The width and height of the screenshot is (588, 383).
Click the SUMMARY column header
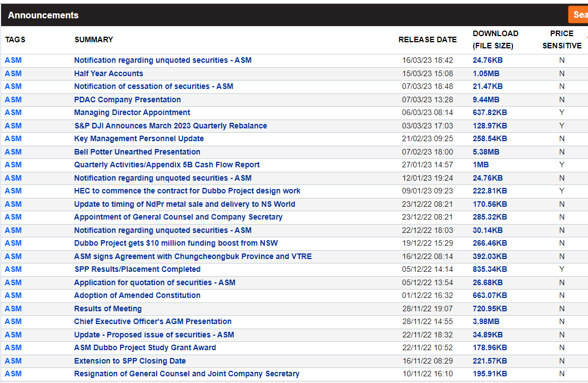94,39
